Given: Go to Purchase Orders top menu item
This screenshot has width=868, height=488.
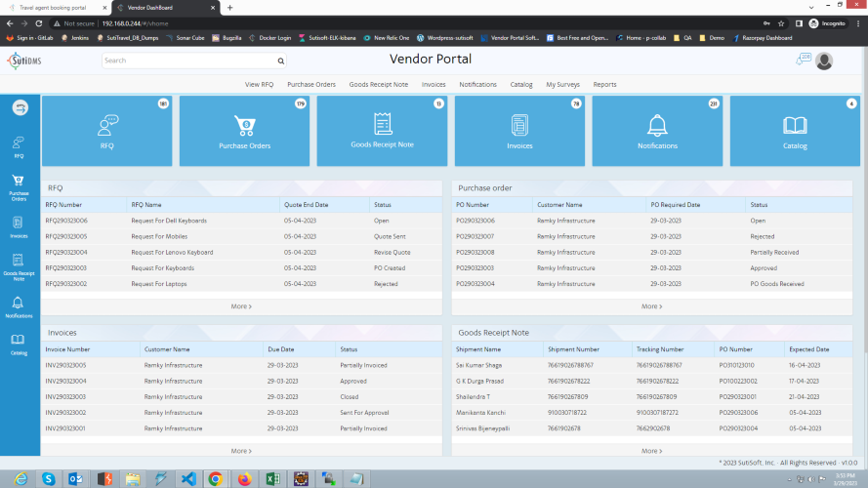Looking at the screenshot, I should pyautogui.click(x=311, y=85).
